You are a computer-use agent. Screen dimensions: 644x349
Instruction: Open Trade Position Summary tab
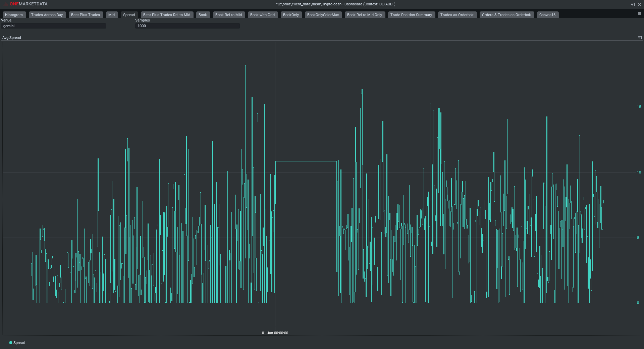[x=411, y=15]
